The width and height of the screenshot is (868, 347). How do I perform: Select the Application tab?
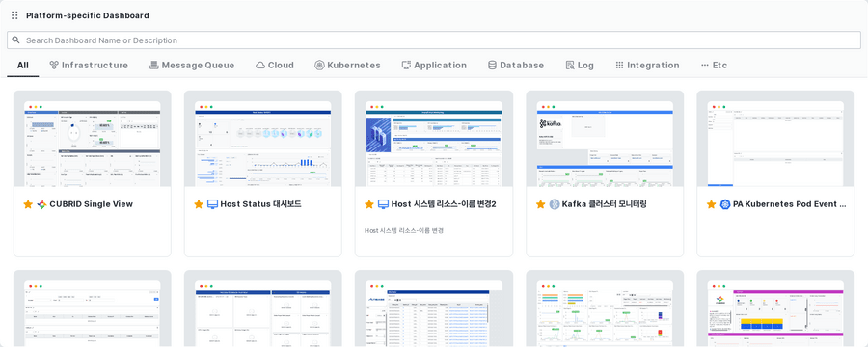pyautogui.click(x=434, y=66)
